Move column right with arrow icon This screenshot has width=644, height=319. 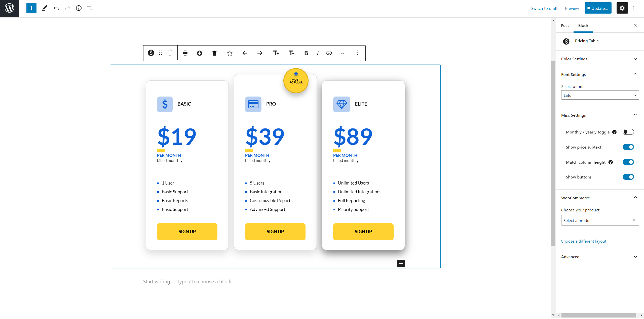(260, 53)
